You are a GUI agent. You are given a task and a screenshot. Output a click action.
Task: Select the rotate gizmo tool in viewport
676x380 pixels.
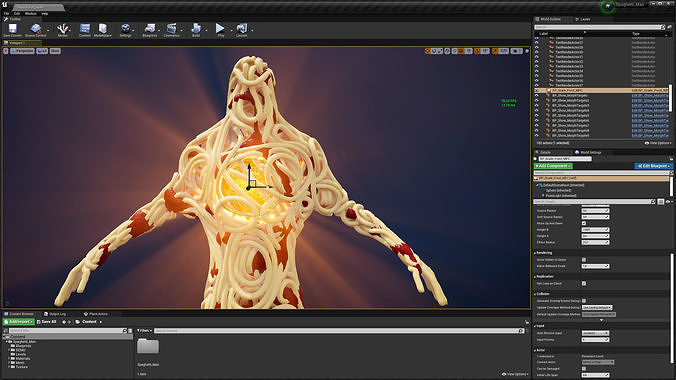pos(434,51)
